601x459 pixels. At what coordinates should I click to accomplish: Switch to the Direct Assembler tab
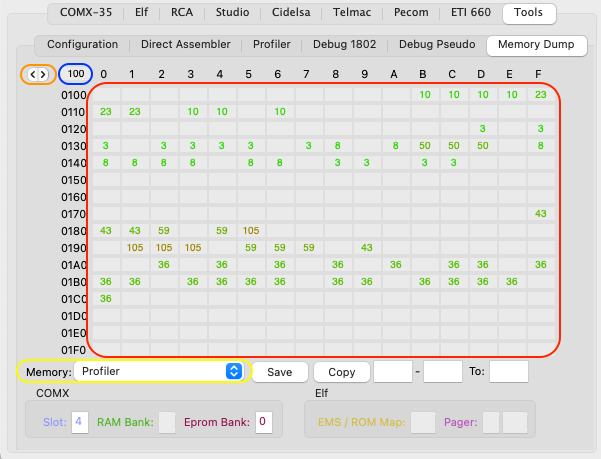186,44
